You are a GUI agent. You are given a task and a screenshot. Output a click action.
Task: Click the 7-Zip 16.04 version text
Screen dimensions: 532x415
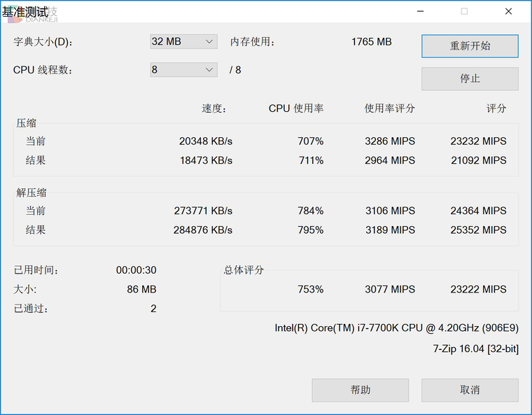coord(476,349)
